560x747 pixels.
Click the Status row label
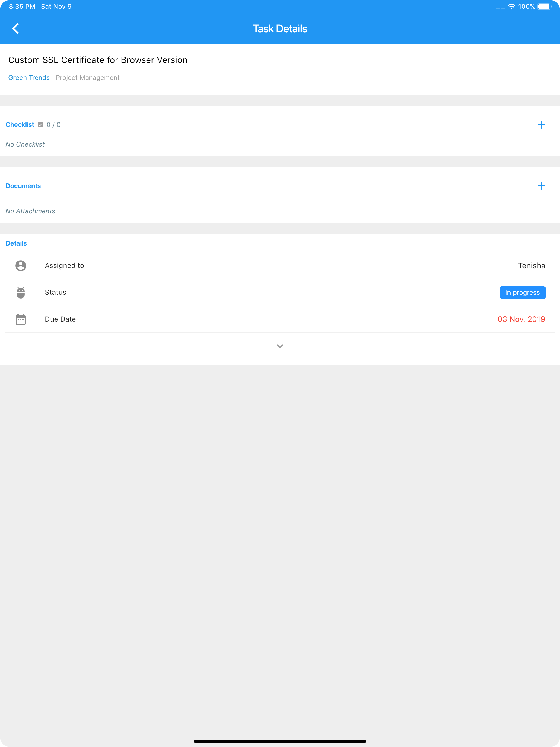(x=56, y=293)
